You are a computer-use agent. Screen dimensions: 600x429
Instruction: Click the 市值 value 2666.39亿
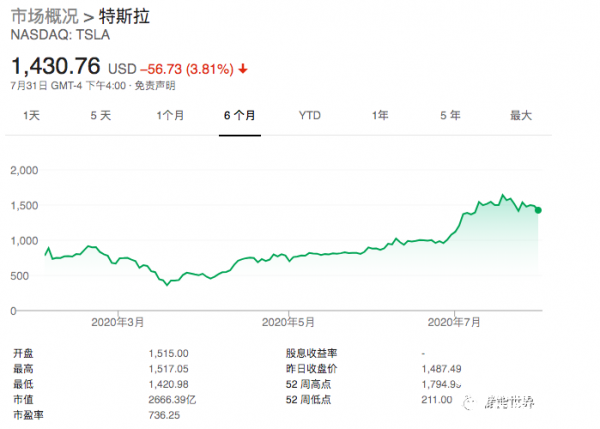click(172, 400)
